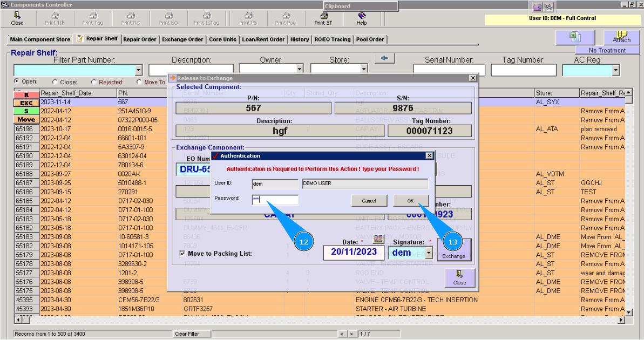This screenshot has width=644, height=340.
Task: Click OK in Authentication dialog
Action: [410, 201]
